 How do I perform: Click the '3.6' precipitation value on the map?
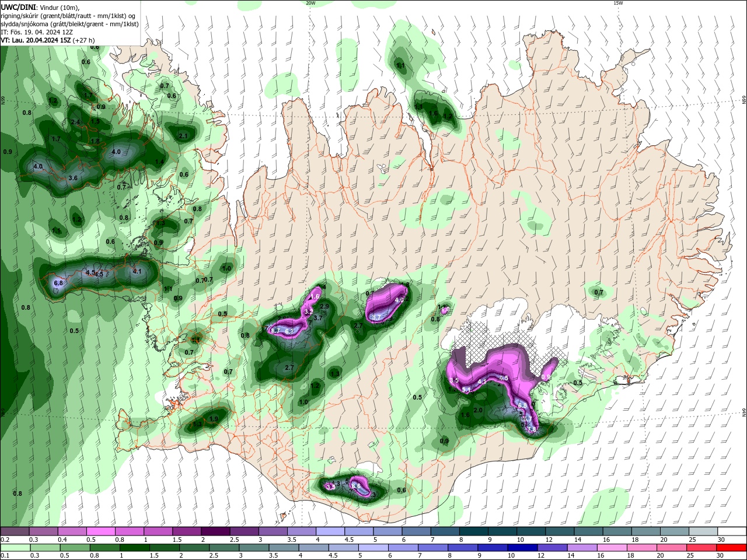point(73,178)
